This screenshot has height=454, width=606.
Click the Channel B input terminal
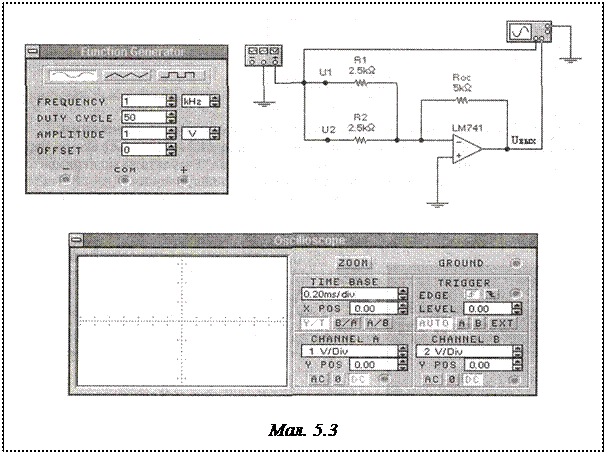point(514,379)
